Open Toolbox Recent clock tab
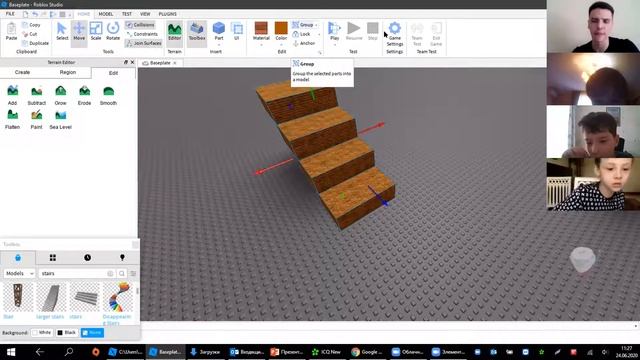640x360 pixels. coord(87,258)
